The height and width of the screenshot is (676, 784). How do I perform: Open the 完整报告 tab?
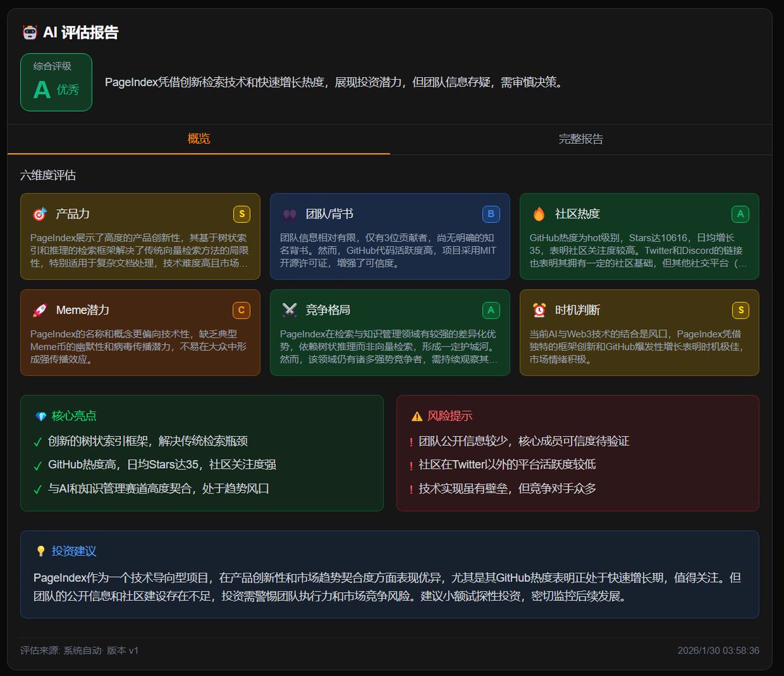point(581,139)
